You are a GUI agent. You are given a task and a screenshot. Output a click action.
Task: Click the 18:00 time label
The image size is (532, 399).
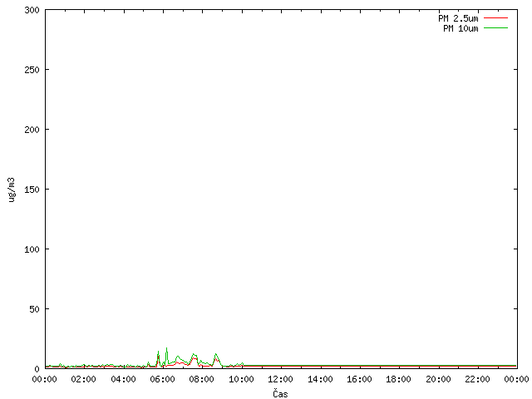[398, 379]
